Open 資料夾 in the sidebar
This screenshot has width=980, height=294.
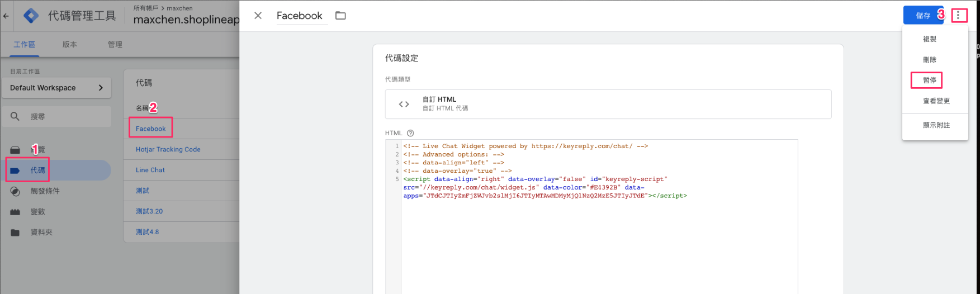[x=41, y=233]
